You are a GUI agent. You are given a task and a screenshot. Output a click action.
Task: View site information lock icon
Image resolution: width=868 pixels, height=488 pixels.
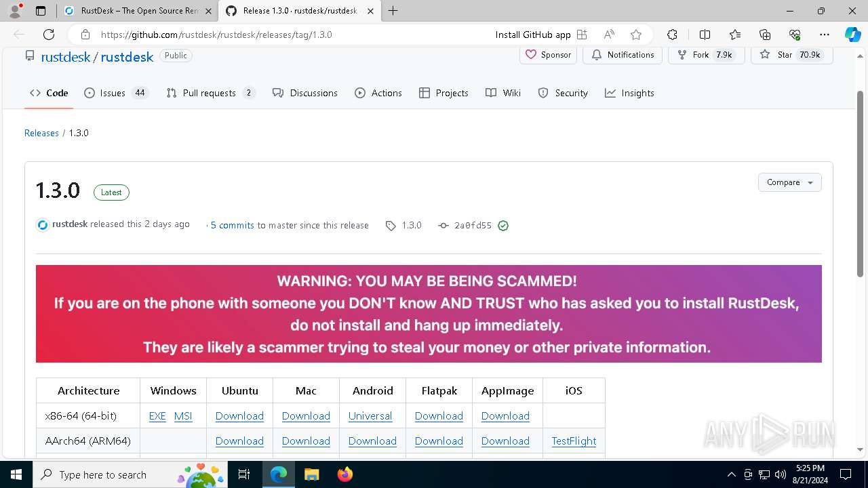point(85,35)
